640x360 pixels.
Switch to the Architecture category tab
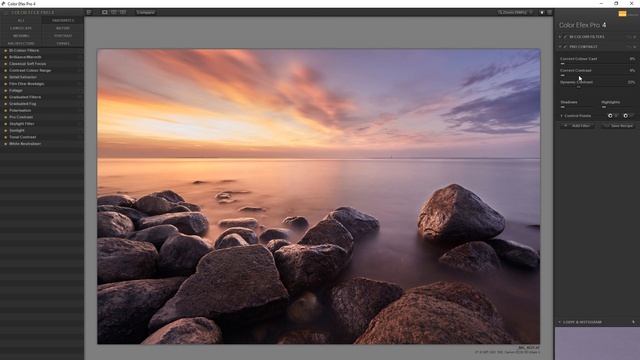21,43
